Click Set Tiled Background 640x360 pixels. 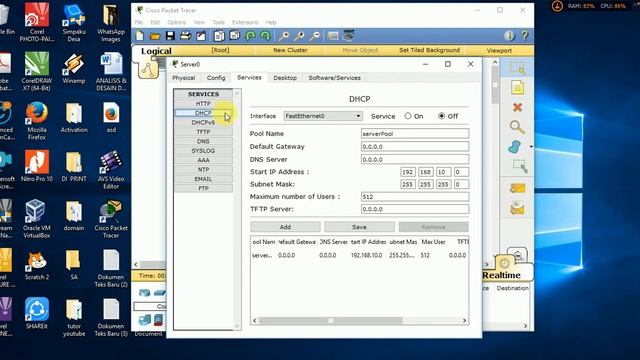click(429, 50)
